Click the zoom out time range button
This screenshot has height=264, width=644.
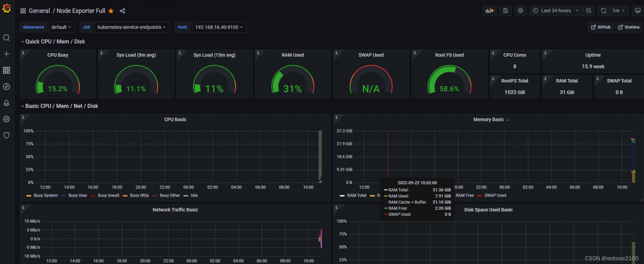click(589, 11)
